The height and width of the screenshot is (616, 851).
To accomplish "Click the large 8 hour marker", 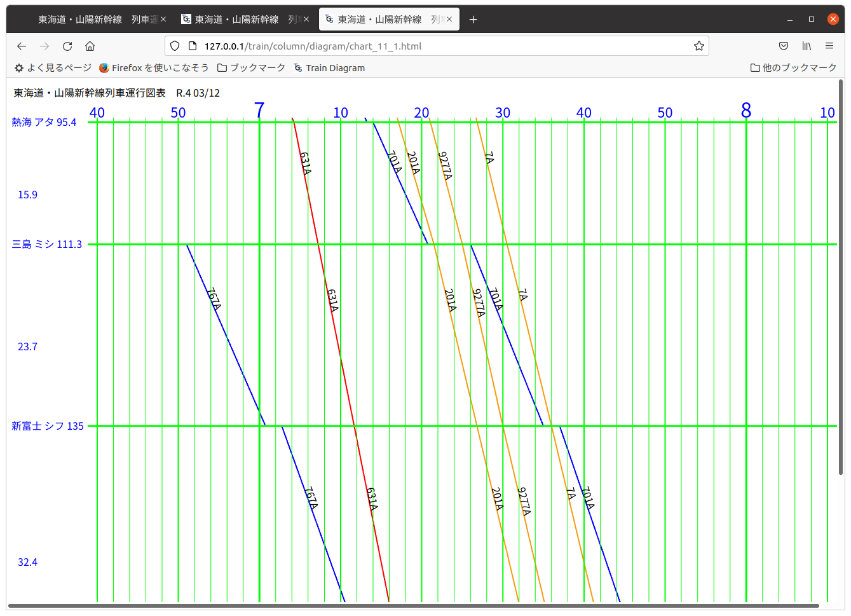I will point(746,111).
